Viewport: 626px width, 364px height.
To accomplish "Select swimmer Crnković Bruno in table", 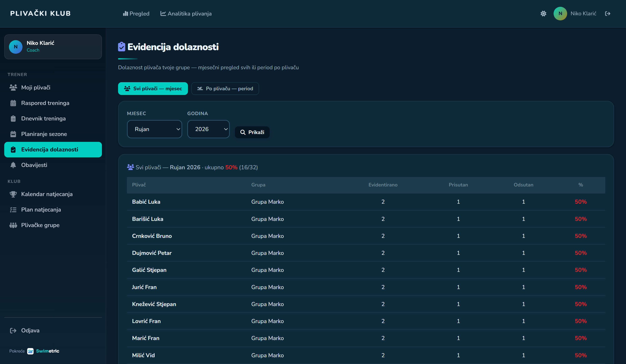I will coord(152,236).
